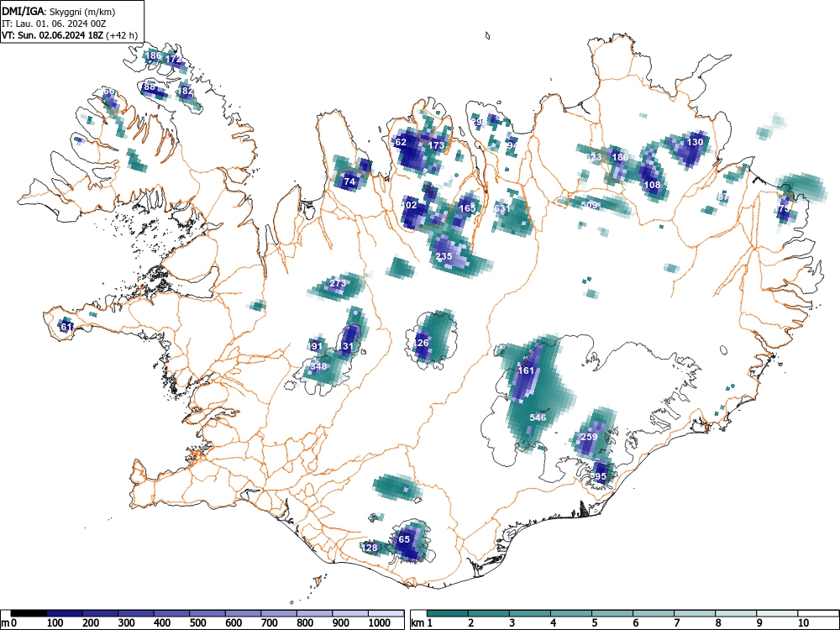Click the visibility value 182
Screen dimensions: 840x630
[x=186, y=91]
